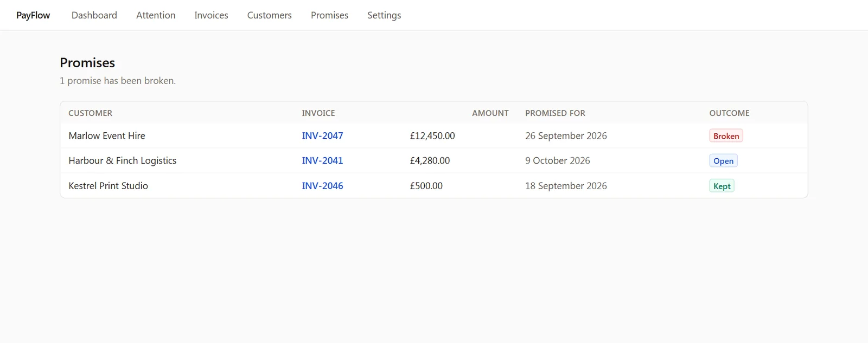Open invoice INV-2047 link
The width and height of the screenshot is (868, 343).
point(322,135)
